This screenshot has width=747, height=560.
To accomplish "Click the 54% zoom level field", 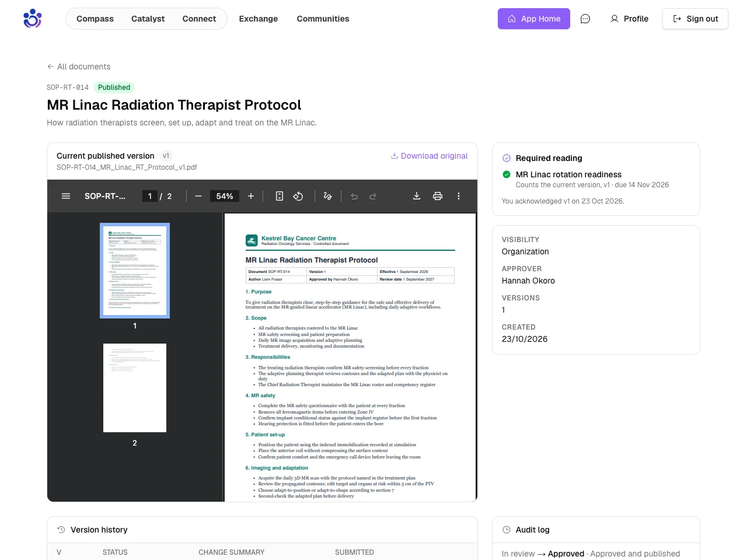I will (225, 196).
